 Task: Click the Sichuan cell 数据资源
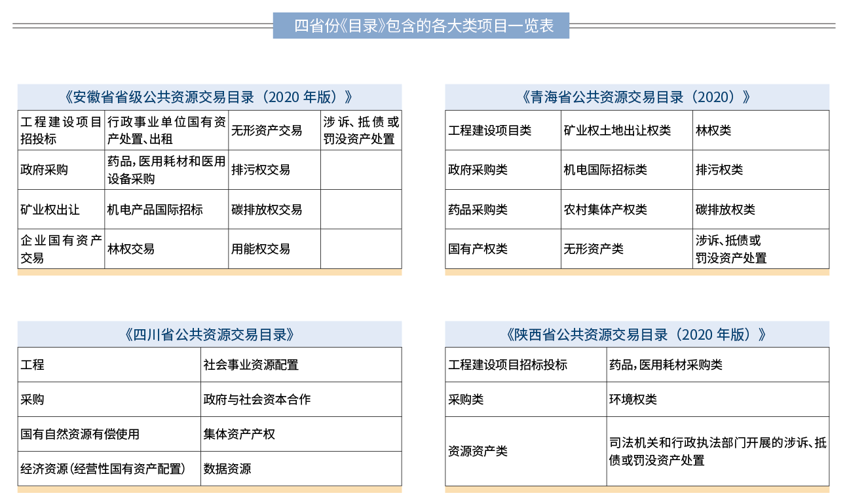pos(301,469)
